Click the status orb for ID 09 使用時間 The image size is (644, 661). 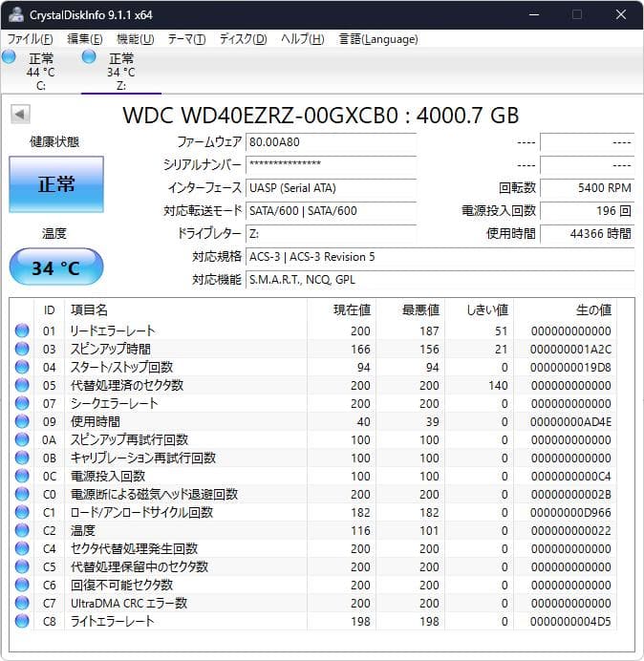22,421
